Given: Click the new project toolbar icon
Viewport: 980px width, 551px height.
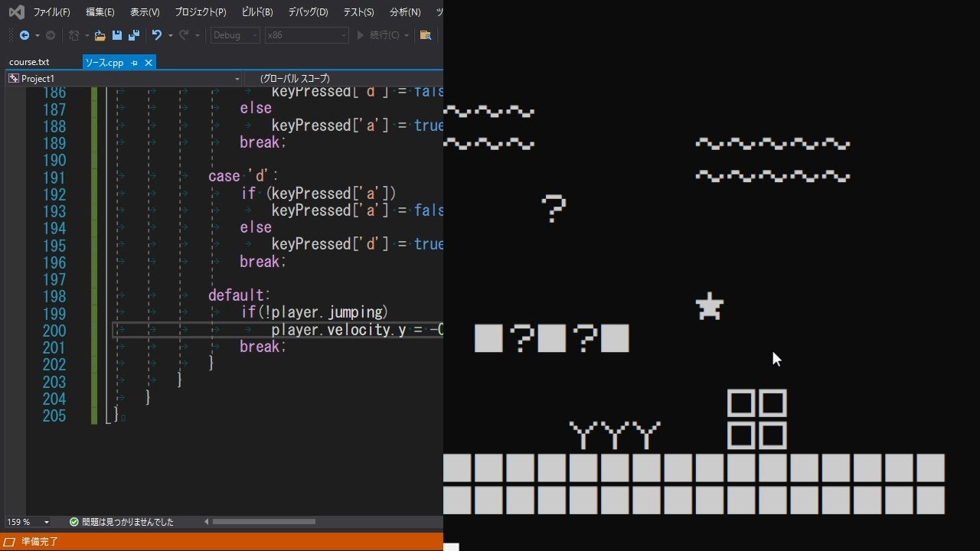Looking at the screenshot, I should tap(73, 35).
